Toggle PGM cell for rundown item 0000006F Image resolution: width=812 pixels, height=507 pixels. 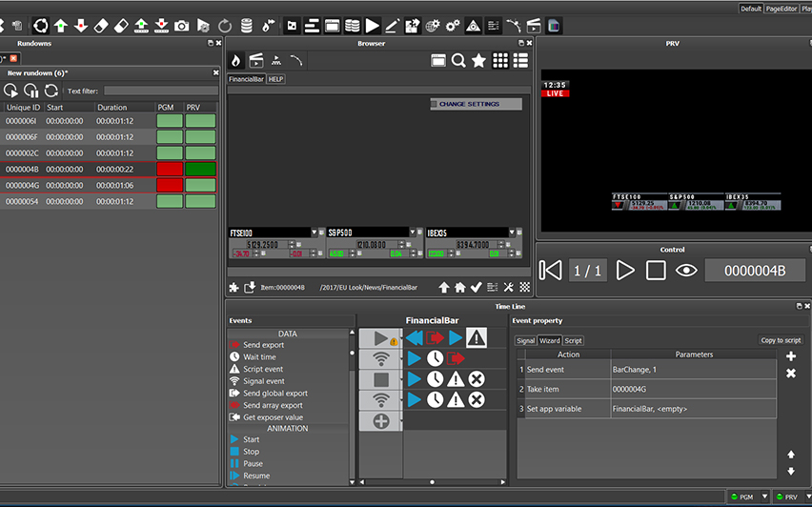[x=170, y=137]
